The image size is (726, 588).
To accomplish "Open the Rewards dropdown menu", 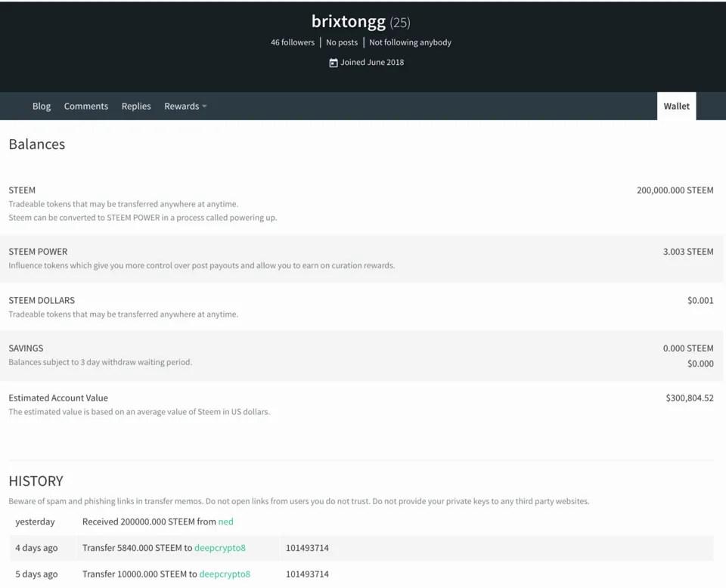I will [185, 106].
